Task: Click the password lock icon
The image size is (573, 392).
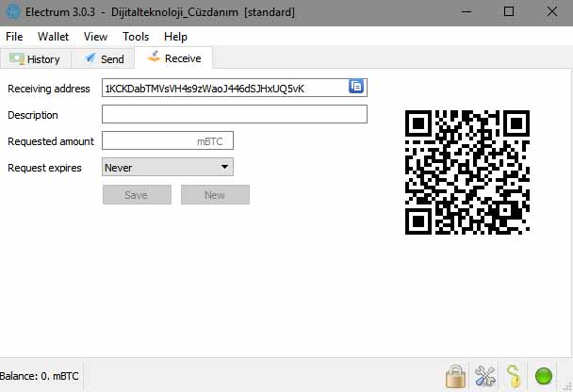Action: 456,376
